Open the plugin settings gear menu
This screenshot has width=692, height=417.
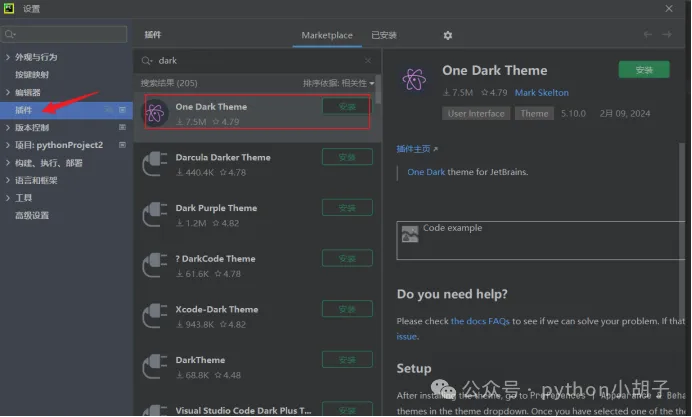pyautogui.click(x=448, y=35)
